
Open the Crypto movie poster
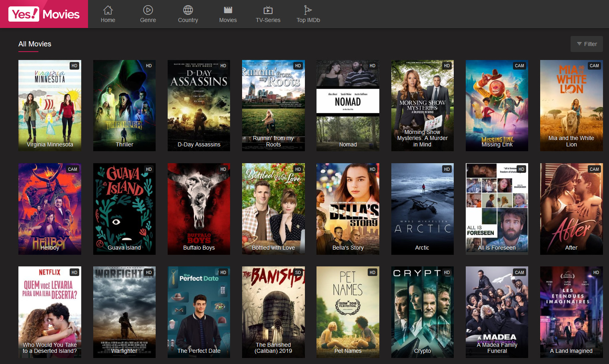(x=423, y=312)
